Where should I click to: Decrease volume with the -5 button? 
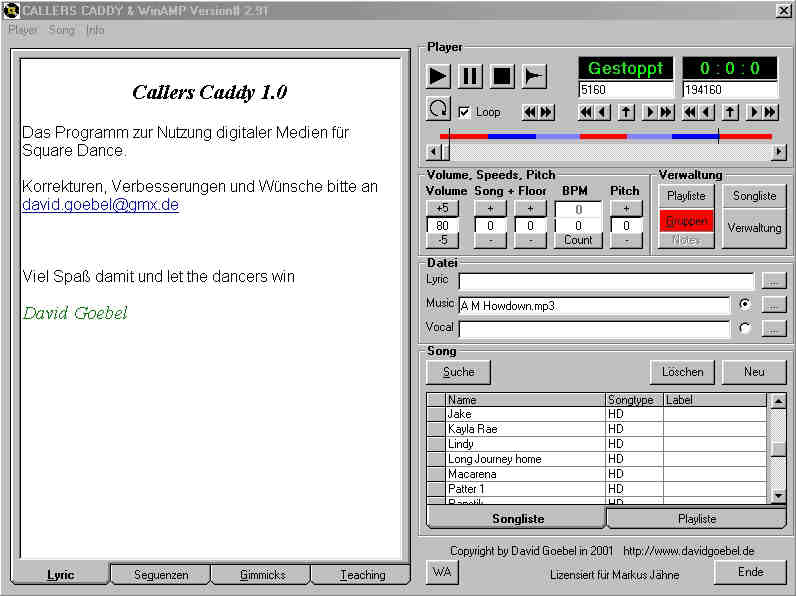coord(442,240)
